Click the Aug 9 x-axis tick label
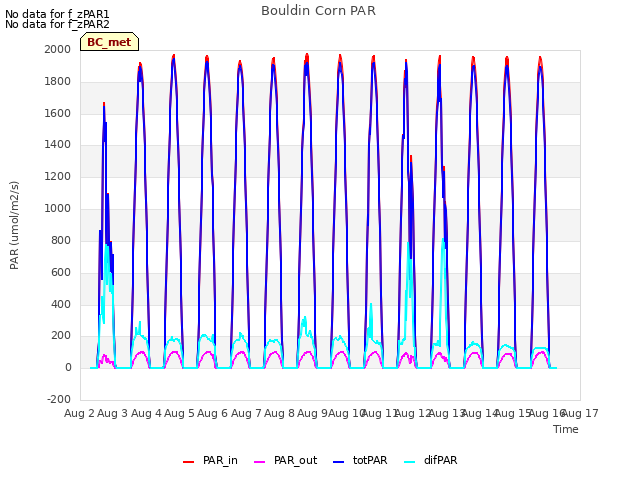 pos(313,413)
